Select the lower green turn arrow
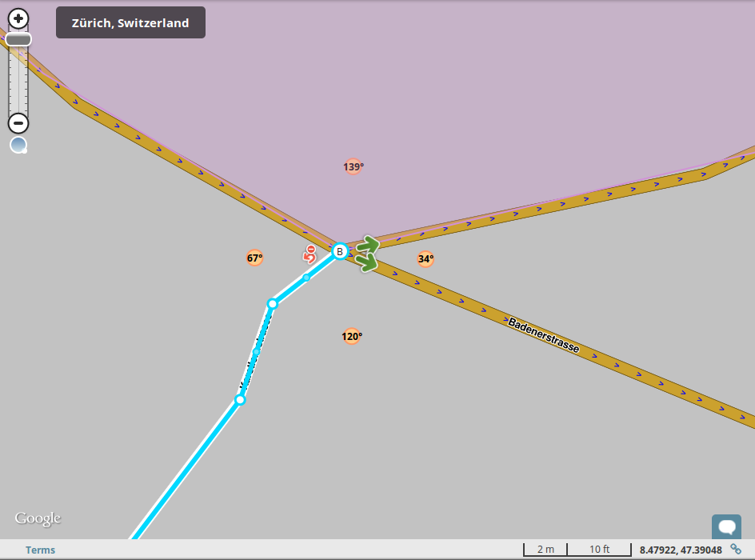This screenshot has width=755, height=560. (x=367, y=262)
